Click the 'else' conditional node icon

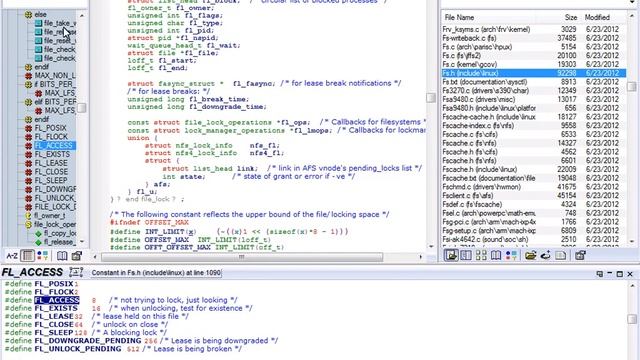coord(28,15)
